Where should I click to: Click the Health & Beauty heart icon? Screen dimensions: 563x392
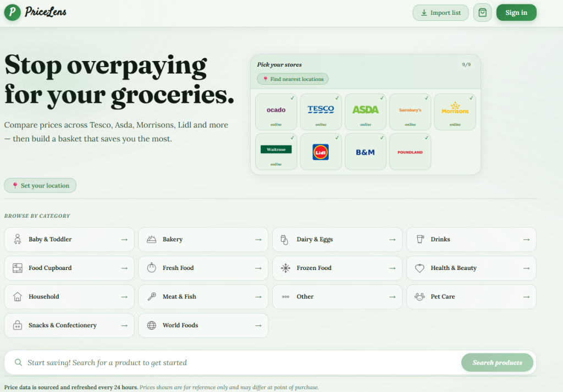pyautogui.click(x=420, y=268)
